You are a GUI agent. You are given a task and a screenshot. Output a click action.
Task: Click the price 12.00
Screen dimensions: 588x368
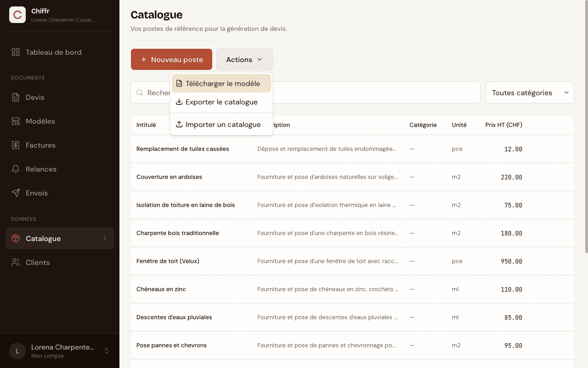(513, 149)
